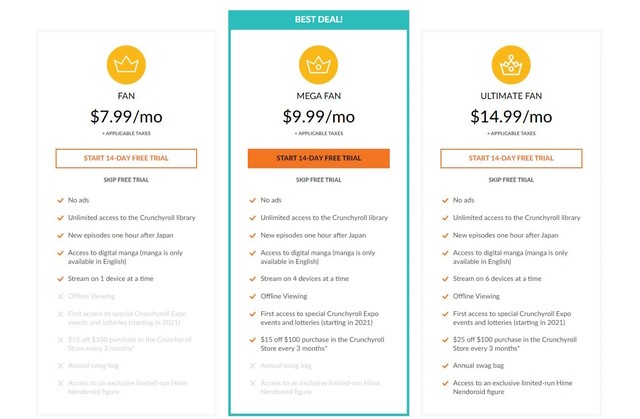The height and width of the screenshot is (419, 640).
Task: Click the Mega Fan crown icon
Action: pyautogui.click(x=318, y=64)
